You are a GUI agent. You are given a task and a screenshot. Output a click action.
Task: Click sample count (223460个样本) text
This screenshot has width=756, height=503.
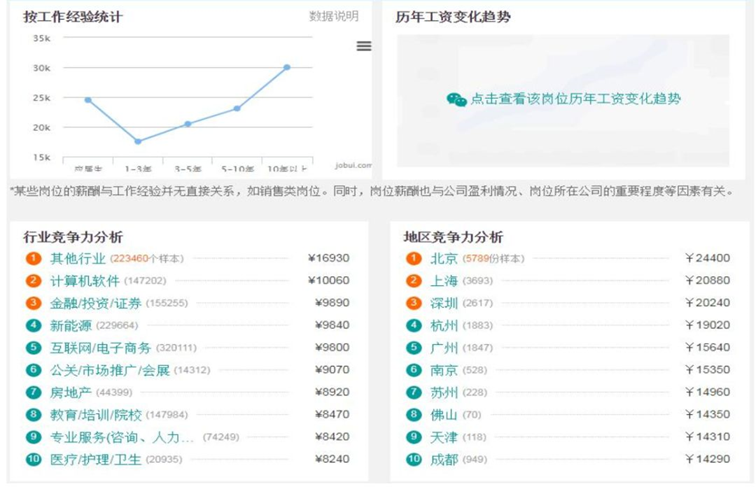click(147, 259)
